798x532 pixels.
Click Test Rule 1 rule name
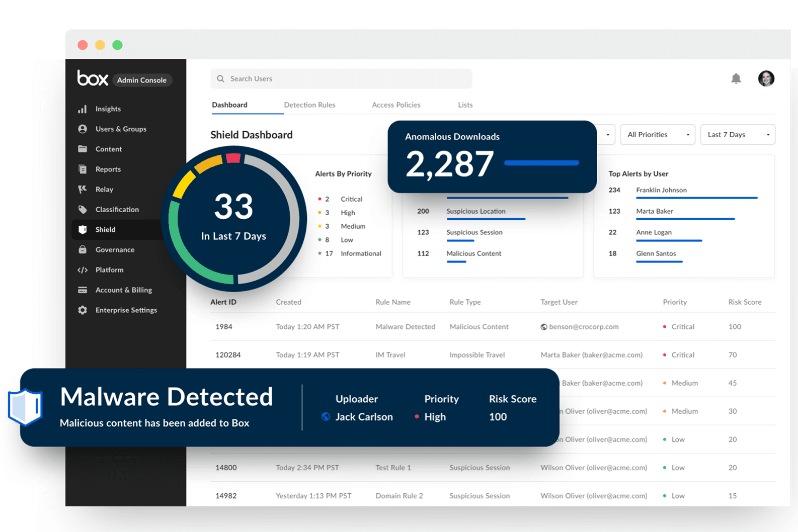click(393, 468)
